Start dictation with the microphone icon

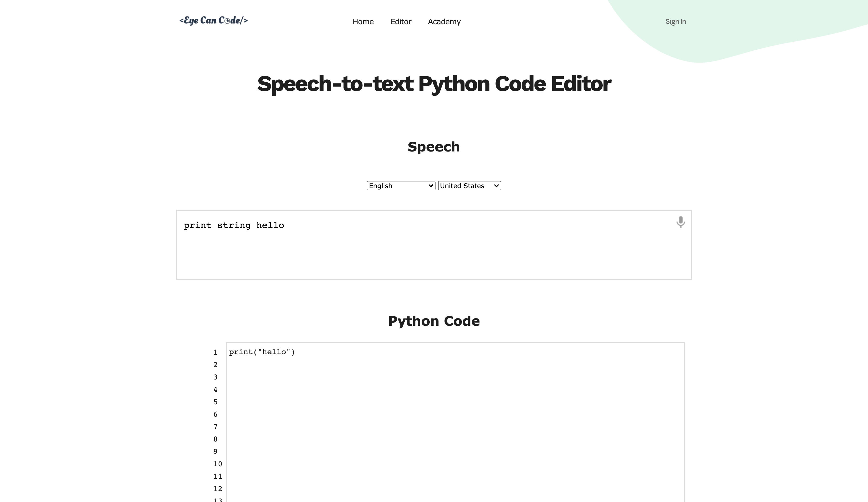[680, 222]
